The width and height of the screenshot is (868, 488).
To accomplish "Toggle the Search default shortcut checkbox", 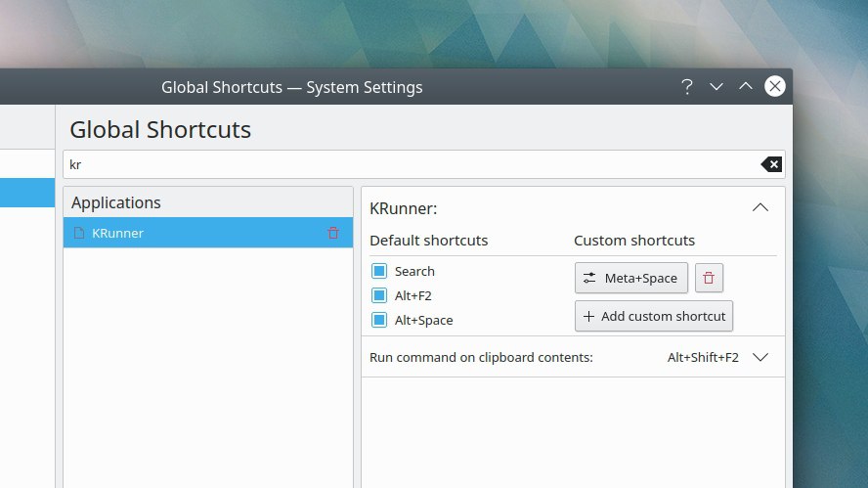I will tap(379, 271).
